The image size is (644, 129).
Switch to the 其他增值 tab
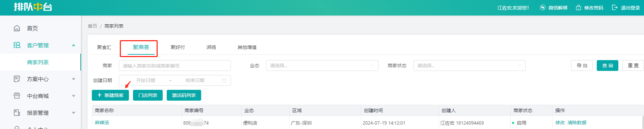[247, 47]
